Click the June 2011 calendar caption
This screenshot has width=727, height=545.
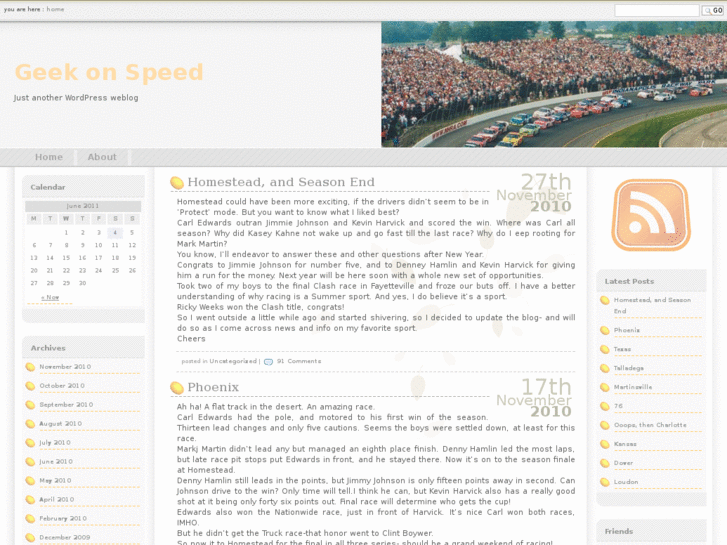[83, 205]
